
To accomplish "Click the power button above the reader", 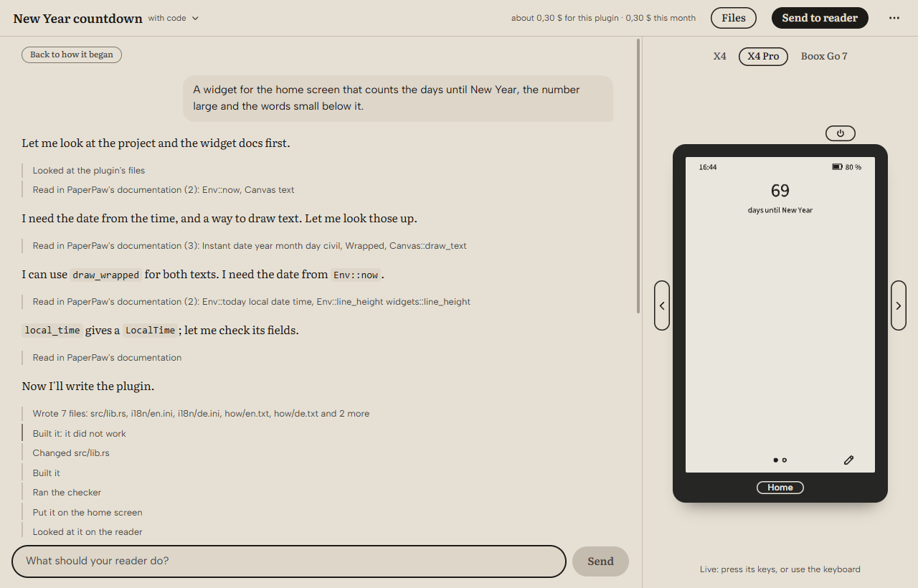I will (840, 133).
